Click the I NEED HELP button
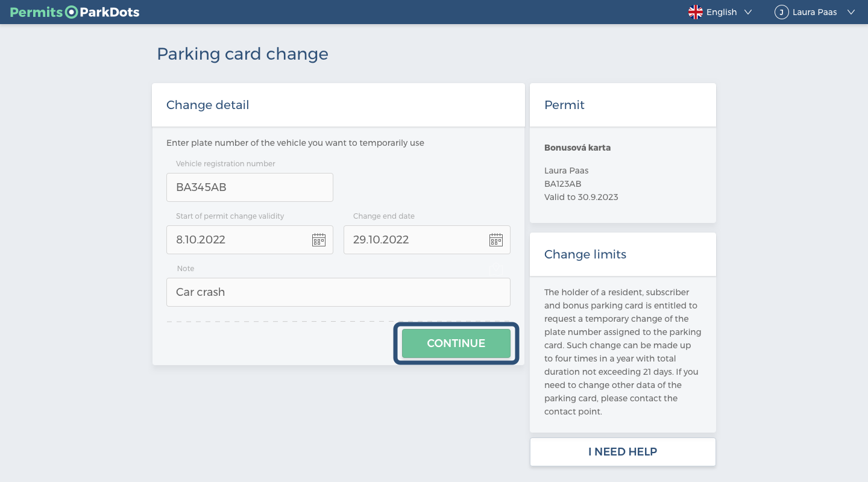 [x=623, y=452]
